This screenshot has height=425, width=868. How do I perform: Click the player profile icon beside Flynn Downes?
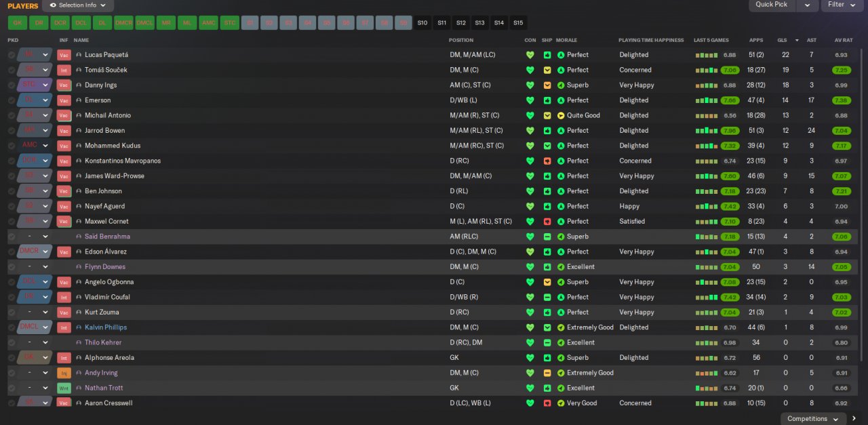[x=79, y=267]
